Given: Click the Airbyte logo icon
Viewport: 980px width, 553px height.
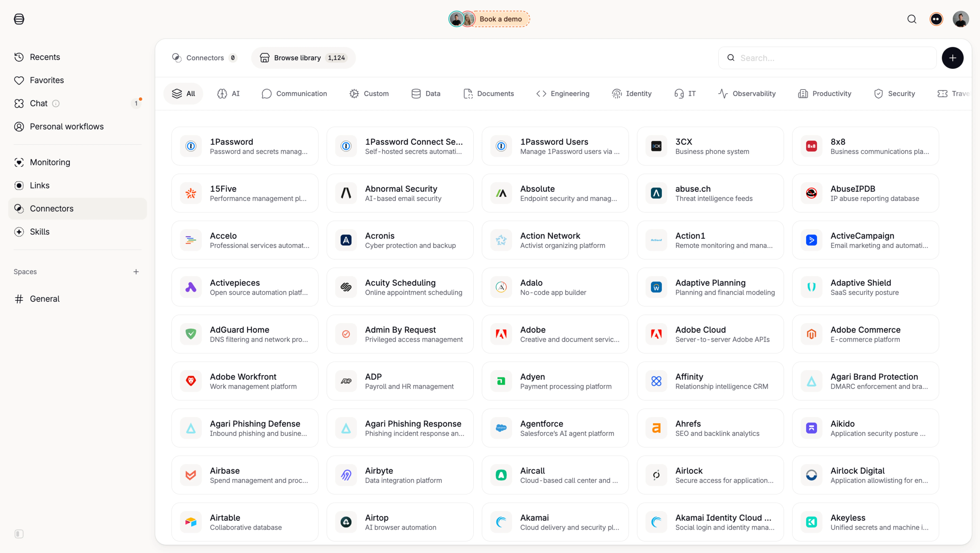Looking at the screenshot, I should [x=346, y=475].
